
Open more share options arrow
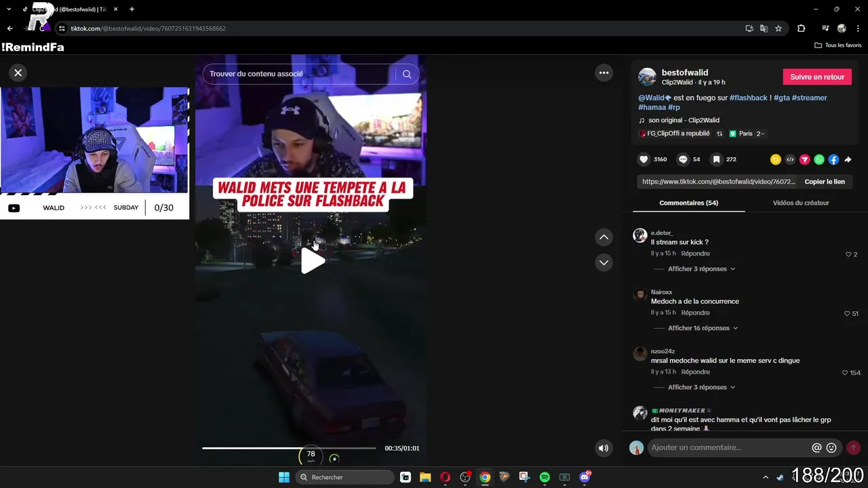[x=848, y=159]
